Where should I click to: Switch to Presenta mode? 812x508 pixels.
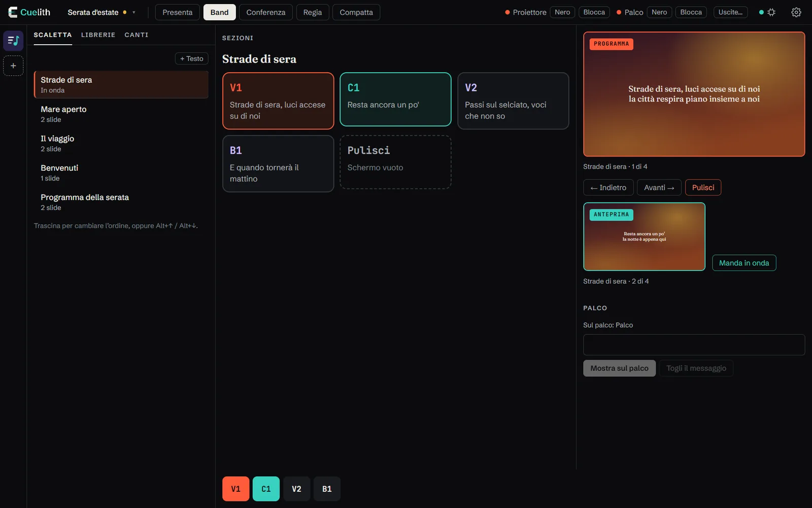178,12
